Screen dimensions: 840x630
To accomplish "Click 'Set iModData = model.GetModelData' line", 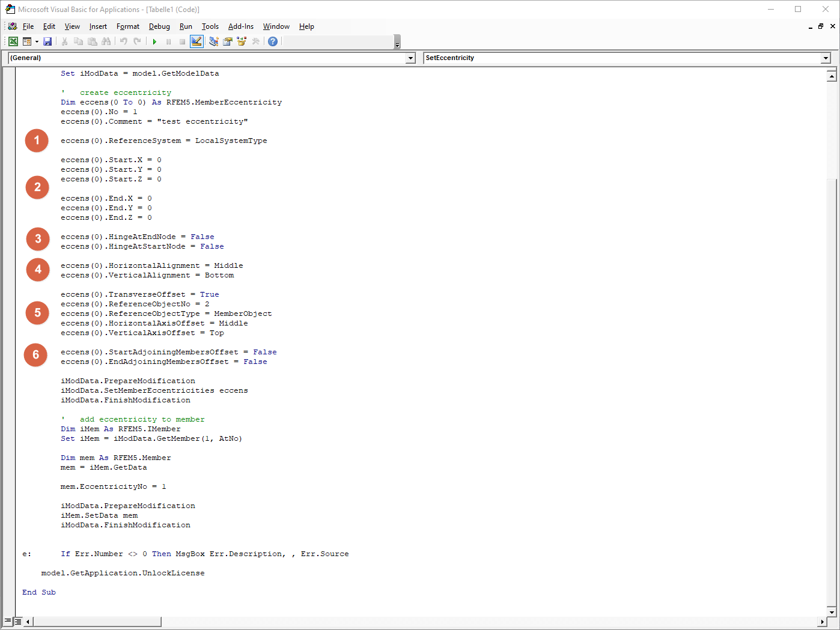I will coord(139,73).
